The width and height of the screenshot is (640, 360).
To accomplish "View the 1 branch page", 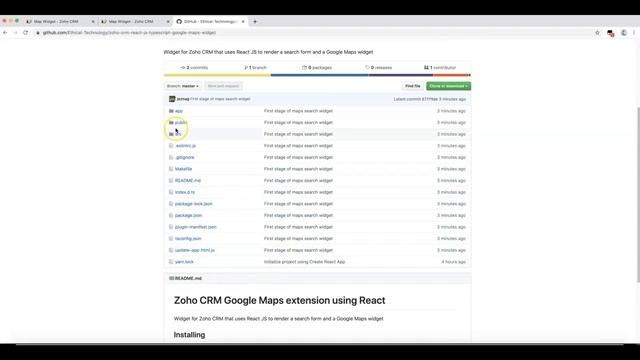I will coord(255,68).
